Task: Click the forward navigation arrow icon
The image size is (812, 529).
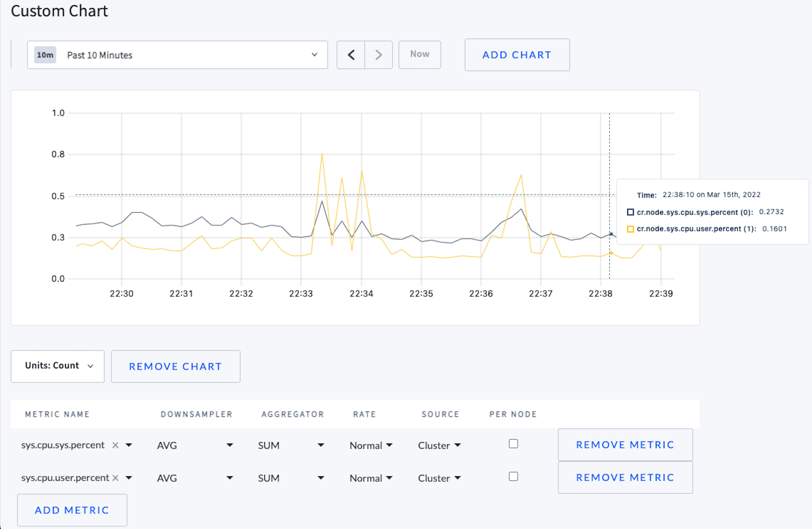Action: [x=377, y=55]
